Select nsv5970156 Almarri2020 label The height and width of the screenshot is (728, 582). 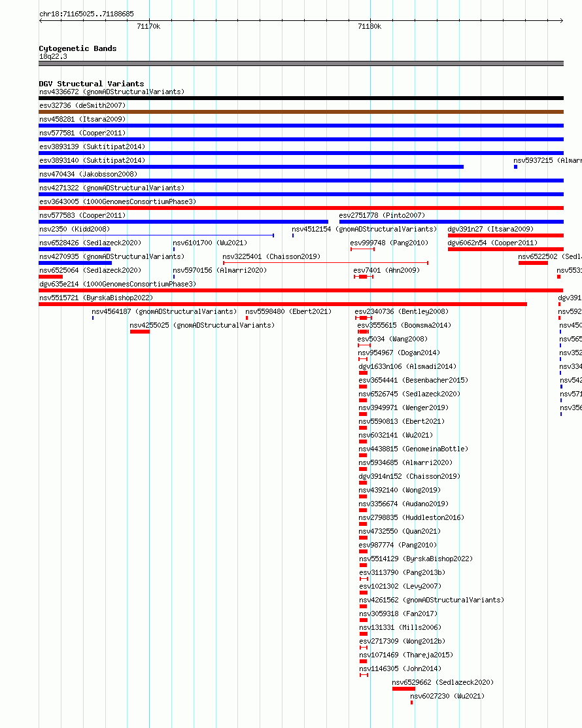220,270
